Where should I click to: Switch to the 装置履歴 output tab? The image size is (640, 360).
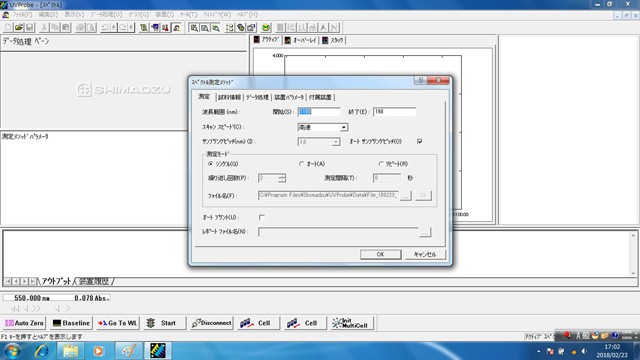(94, 281)
